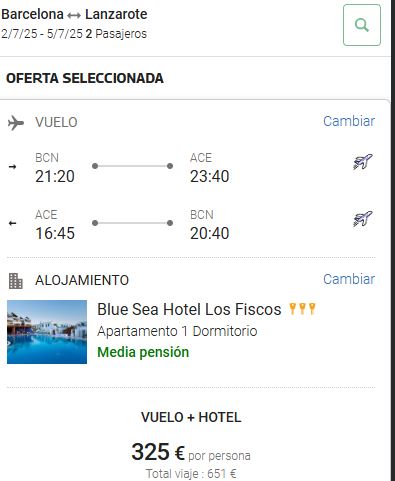Click the return left-arrow icon
The image size is (395, 481).
[12, 223]
